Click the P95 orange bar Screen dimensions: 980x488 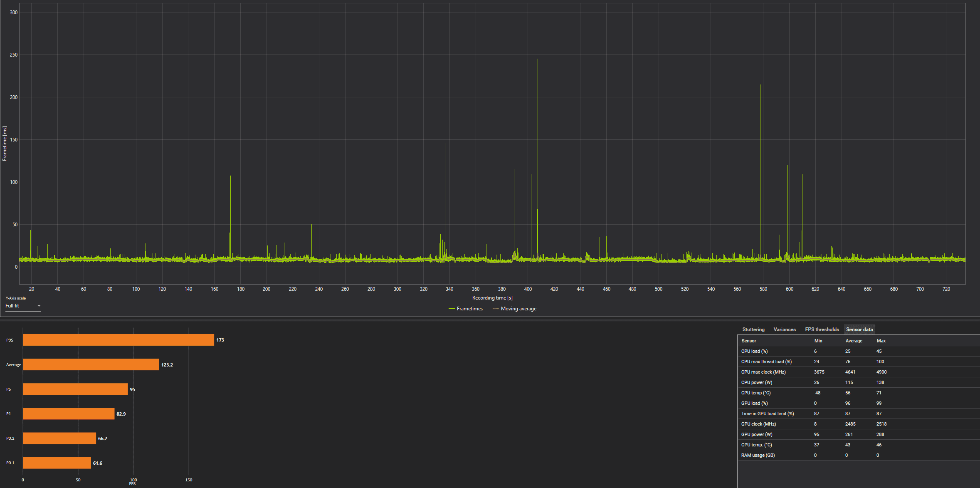pos(118,340)
